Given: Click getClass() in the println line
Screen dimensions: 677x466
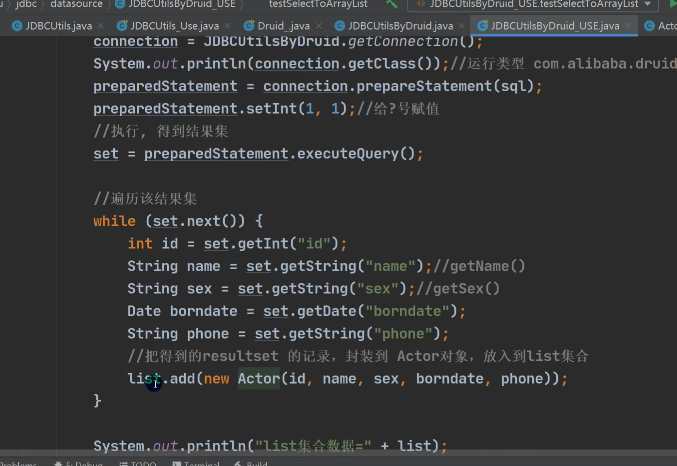Looking at the screenshot, I should [395, 64].
